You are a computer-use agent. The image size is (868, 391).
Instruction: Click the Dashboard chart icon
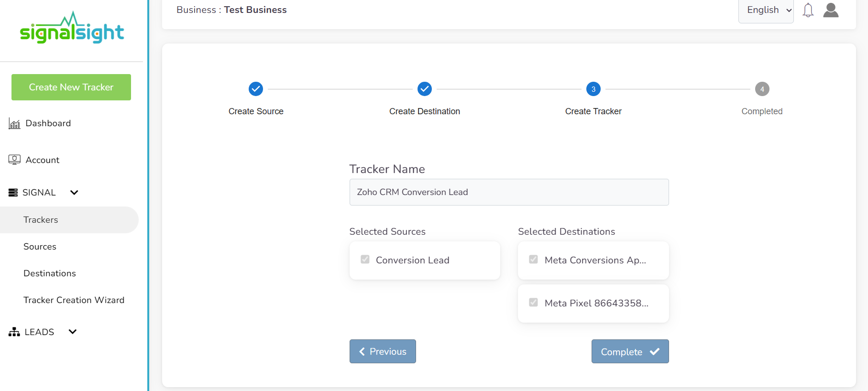tap(14, 124)
